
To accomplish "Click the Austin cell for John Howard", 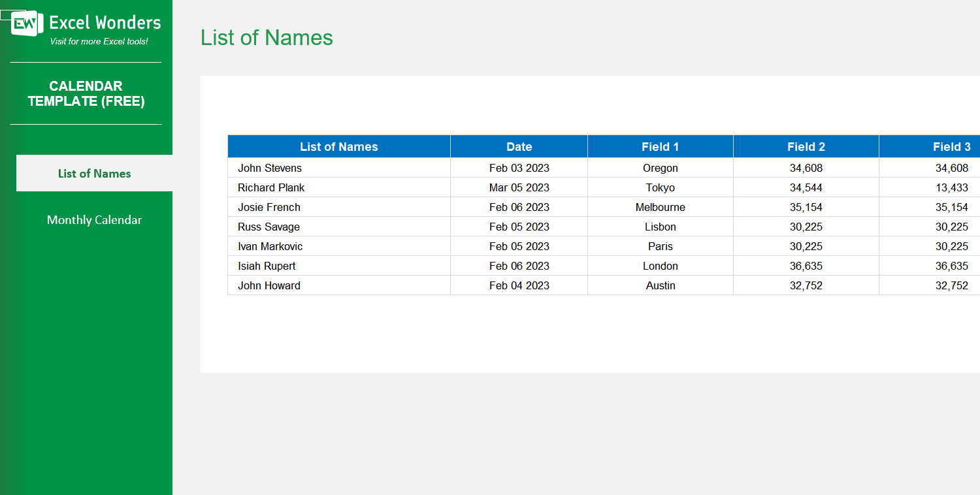I will pyautogui.click(x=660, y=285).
